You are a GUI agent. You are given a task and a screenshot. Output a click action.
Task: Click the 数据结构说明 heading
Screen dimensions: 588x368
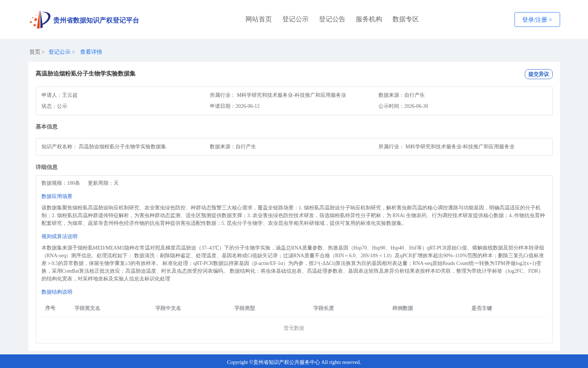click(x=57, y=292)
